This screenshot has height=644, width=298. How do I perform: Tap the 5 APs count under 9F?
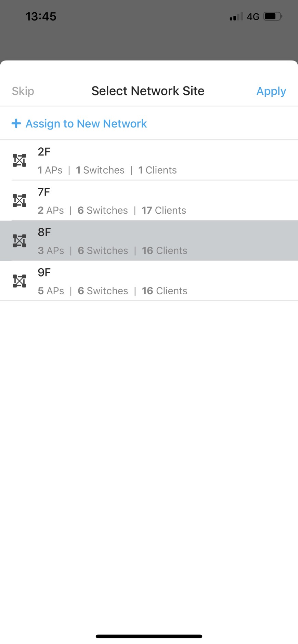click(51, 291)
